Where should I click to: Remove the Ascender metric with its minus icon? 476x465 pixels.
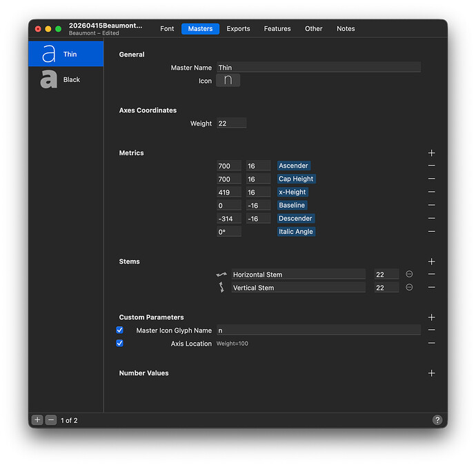click(x=431, y=166)
